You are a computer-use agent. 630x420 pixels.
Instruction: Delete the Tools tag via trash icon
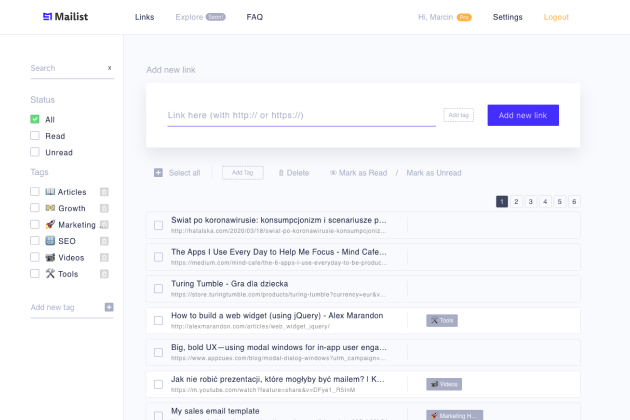pyautogui.click(x=104, y=274)
